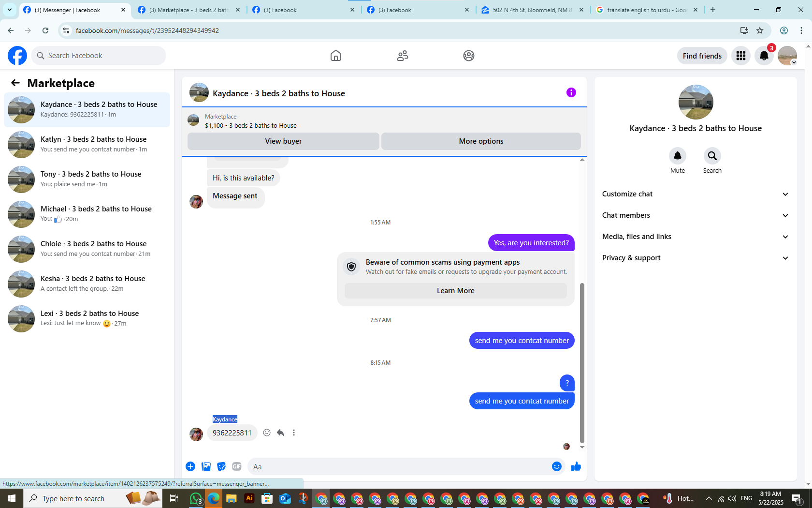Click the Find friends button
Image resolution: width=812 pixels, height=508 pixels.
click(x=702, y=56)
